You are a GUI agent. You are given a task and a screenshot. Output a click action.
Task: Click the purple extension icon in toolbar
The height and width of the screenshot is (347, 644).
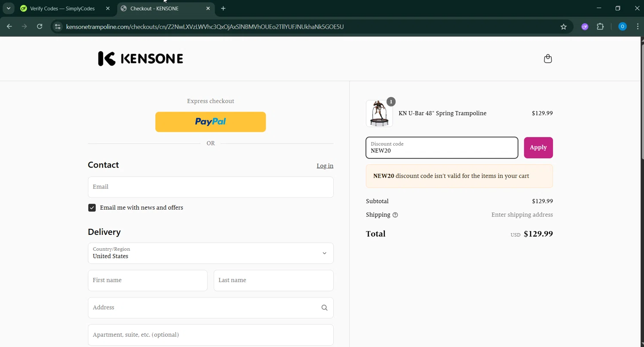(585, 27)
